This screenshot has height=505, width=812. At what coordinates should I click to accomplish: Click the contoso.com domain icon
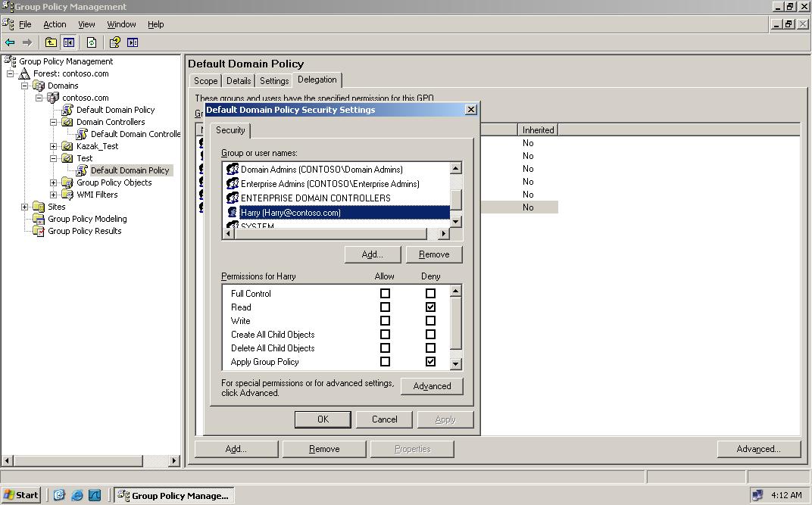point(53,97)
